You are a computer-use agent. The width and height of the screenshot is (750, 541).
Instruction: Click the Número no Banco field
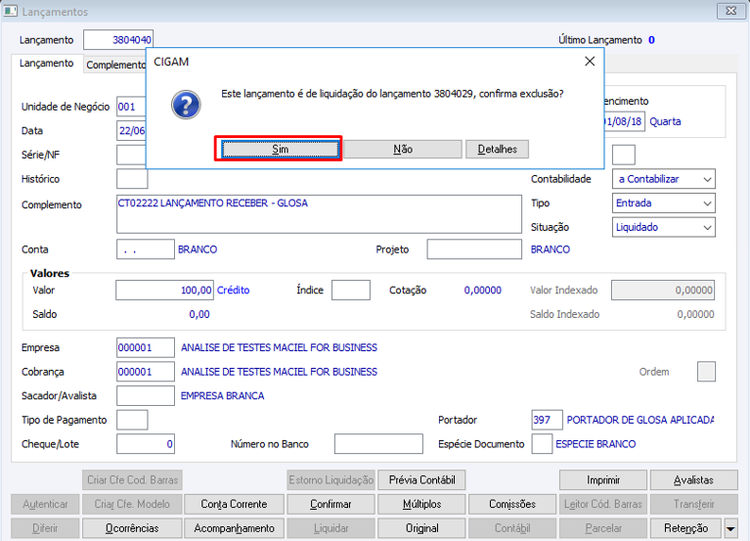coord(378,444)
